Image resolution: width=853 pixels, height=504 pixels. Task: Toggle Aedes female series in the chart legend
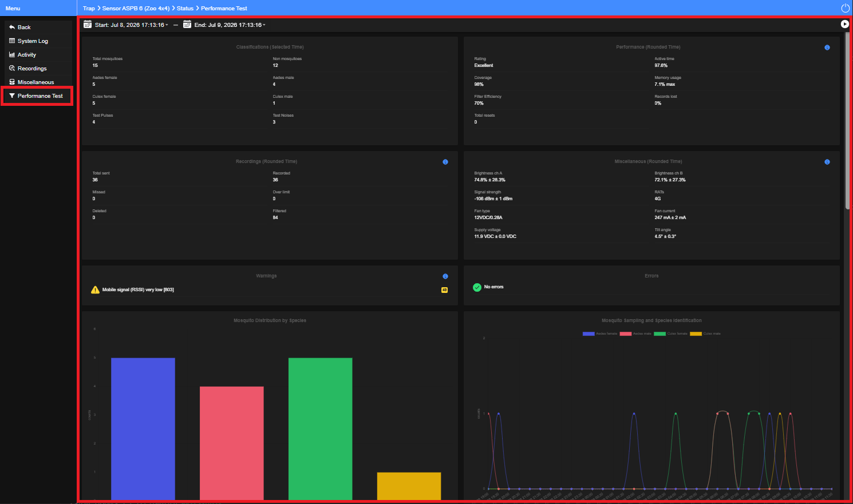[600, 334]
